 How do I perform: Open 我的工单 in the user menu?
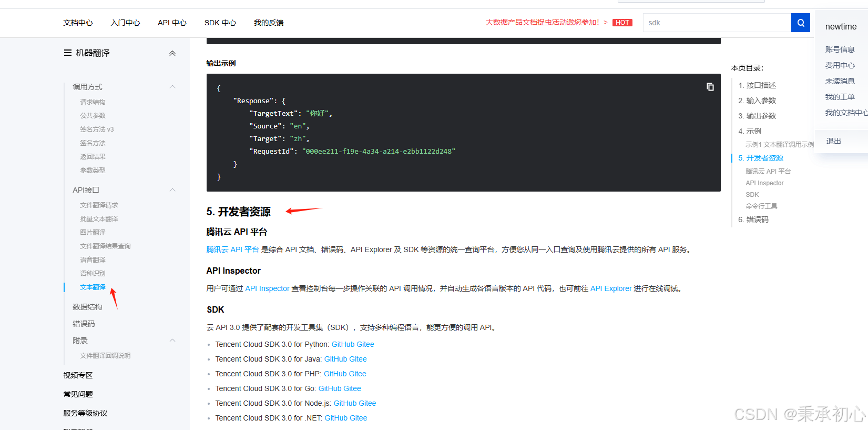[840, 97]
